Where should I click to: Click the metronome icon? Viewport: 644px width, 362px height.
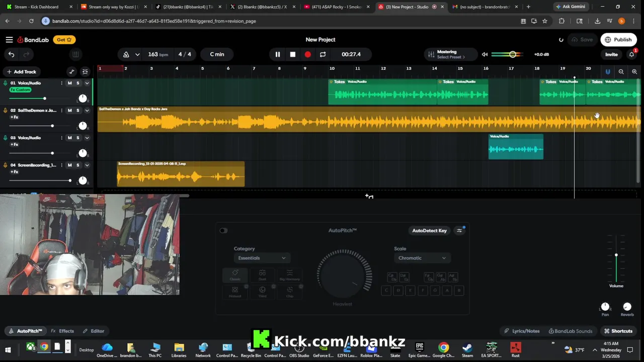click(126, 54)
